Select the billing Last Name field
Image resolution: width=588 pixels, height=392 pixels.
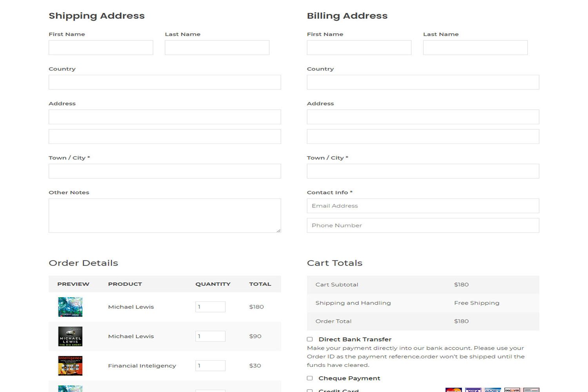[475, 47]
